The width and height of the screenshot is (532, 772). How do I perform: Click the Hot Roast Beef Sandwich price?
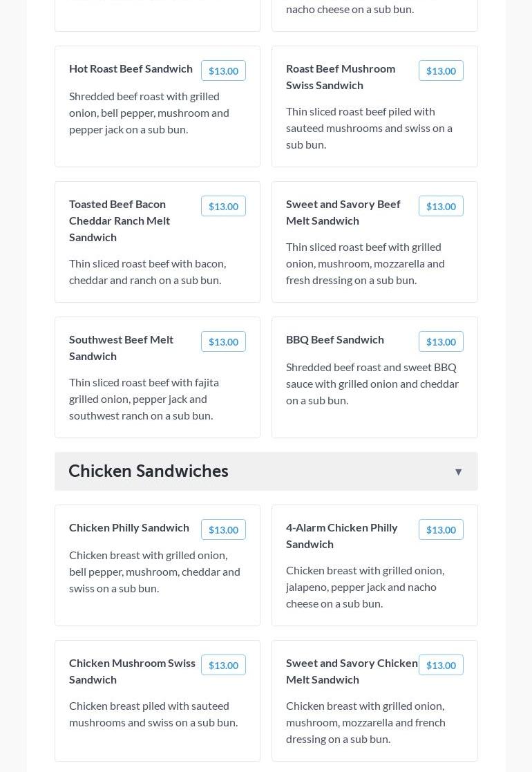pos(223,70)
